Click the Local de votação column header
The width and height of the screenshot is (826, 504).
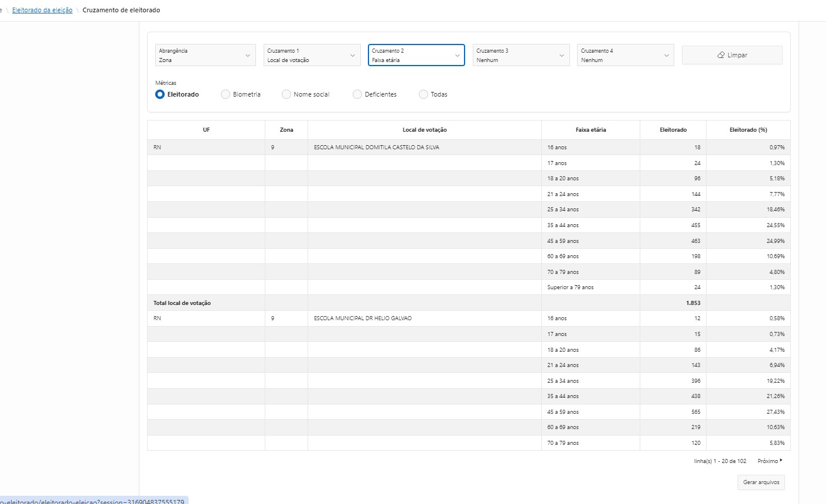coord(425,130)
